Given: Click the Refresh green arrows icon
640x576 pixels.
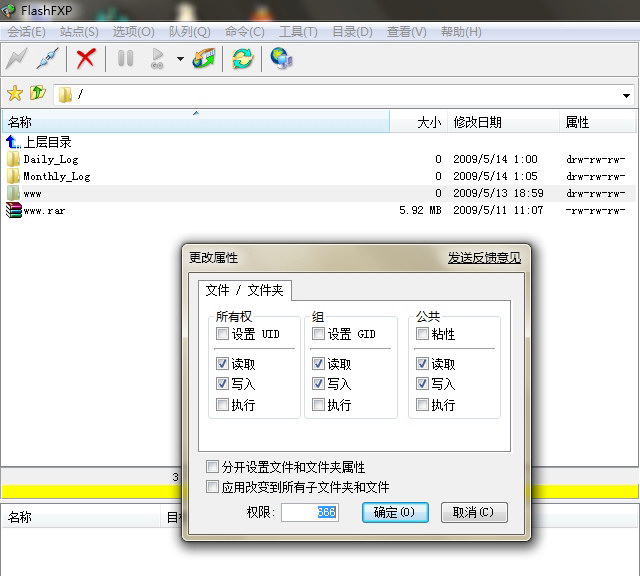Looking at the screenshot, I should pos(242,58).
